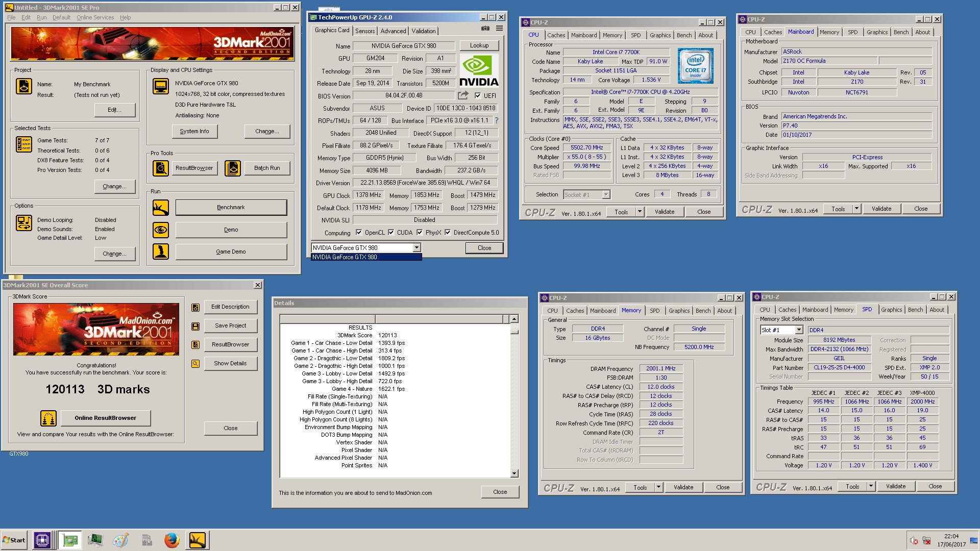Click the Display and CPU monitor icon
The width and height of the screenshot is (980, 551).
tap(161, 86)
